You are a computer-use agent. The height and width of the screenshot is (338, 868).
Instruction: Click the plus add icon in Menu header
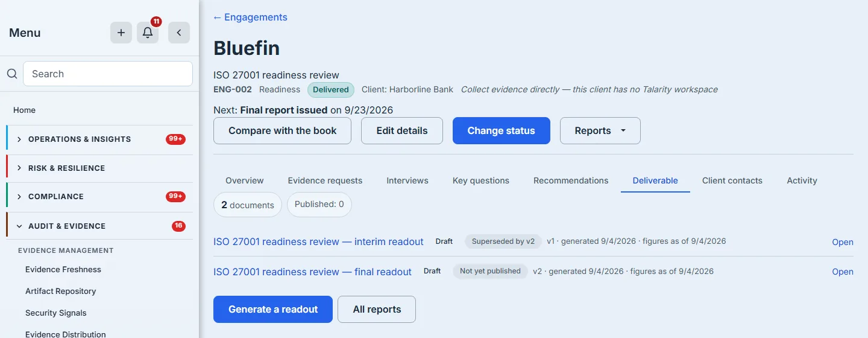[x=121, y=33]
